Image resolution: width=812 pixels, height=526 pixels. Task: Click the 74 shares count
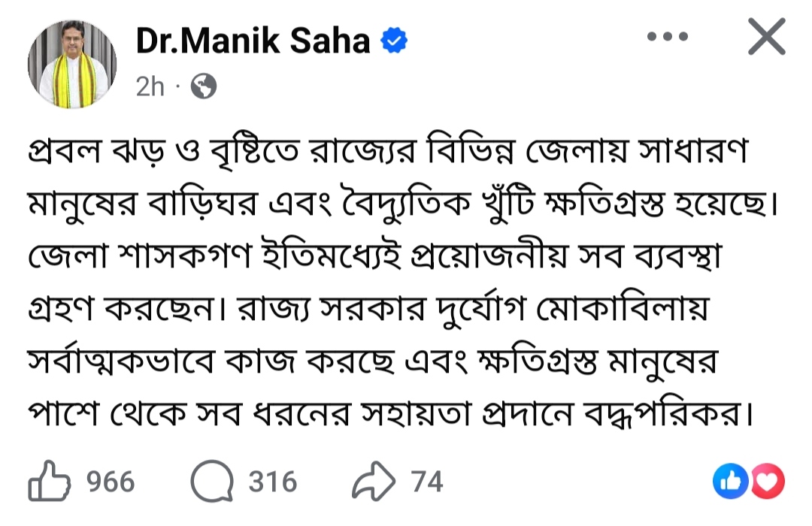point(427,482)
